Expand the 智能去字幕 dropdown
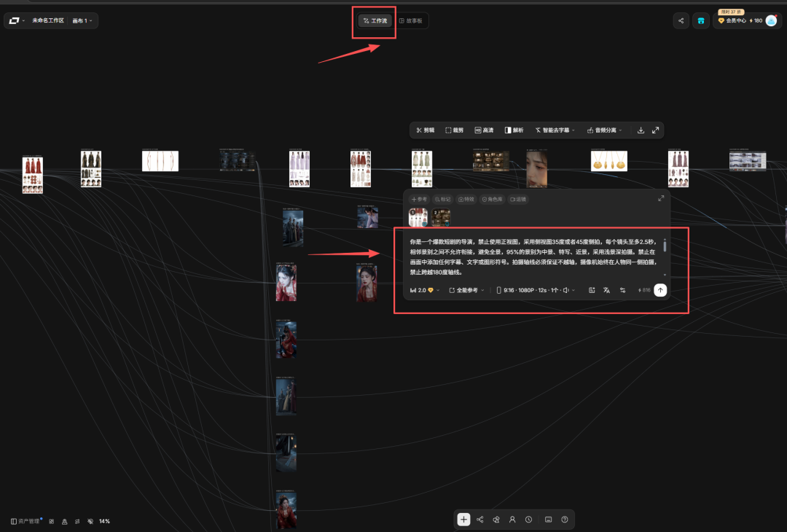Viewport: 787px width, 532px height. pyautogui.click(x=555, y=130)
